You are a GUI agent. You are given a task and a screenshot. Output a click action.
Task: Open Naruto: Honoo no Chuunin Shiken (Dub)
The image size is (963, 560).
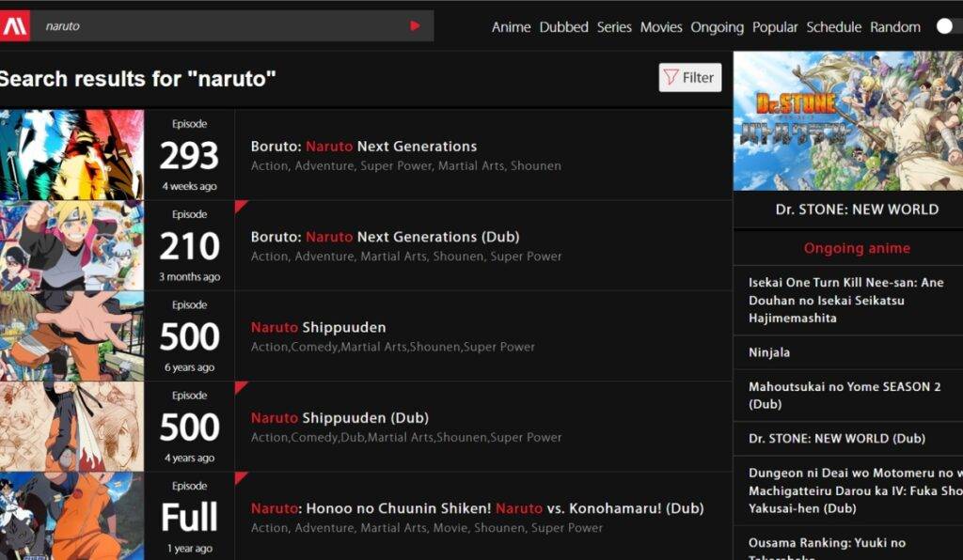coord(477,508)
